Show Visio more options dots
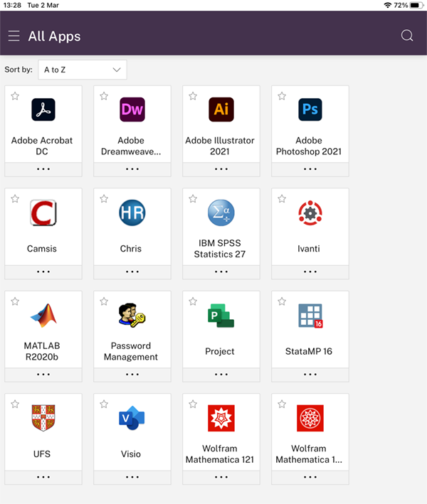Screen dimensions: 427x504 [132, 477]
